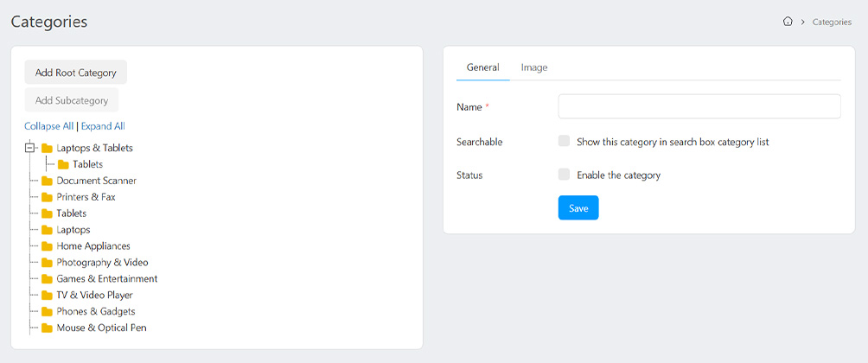Select TV & Video Player category
This screenshot has width=868, height=363.
click(94, 296)
